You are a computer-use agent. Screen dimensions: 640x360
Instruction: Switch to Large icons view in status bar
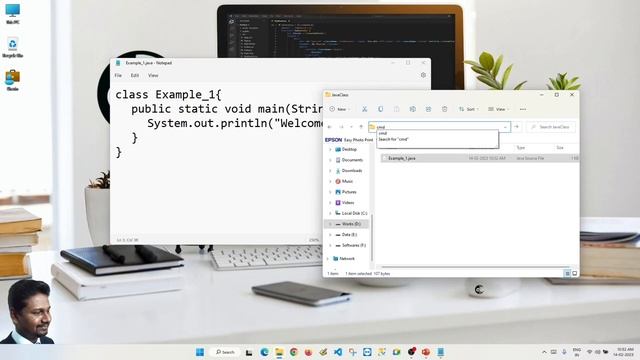point(575,273)
